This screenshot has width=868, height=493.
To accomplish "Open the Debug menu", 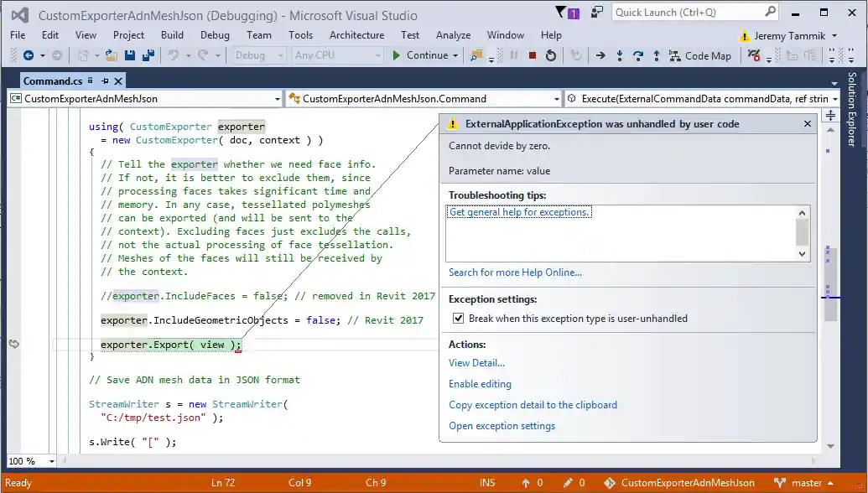I will 215,35.
